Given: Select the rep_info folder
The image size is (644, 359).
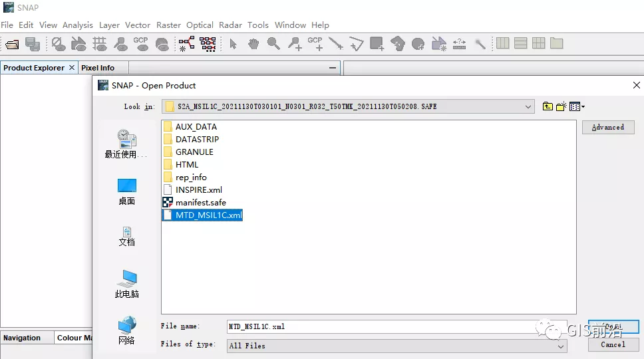Looking at the screenshot, I should pos(185,178).
